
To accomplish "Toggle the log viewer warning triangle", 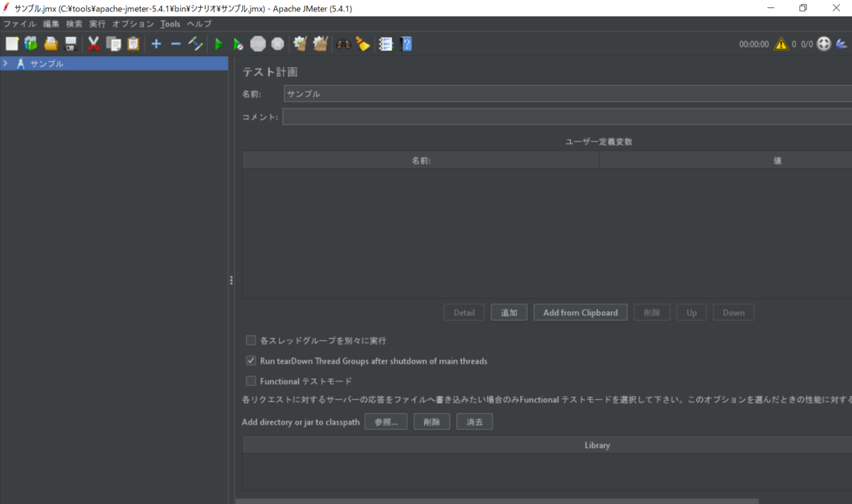I will (780, 43).
